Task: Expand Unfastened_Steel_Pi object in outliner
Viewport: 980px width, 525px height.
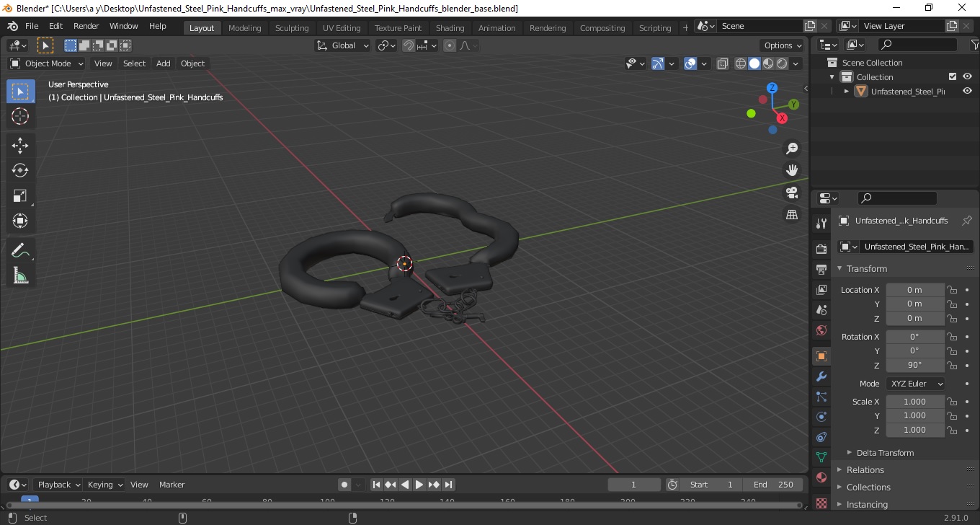Action: [x=847, y=92]
